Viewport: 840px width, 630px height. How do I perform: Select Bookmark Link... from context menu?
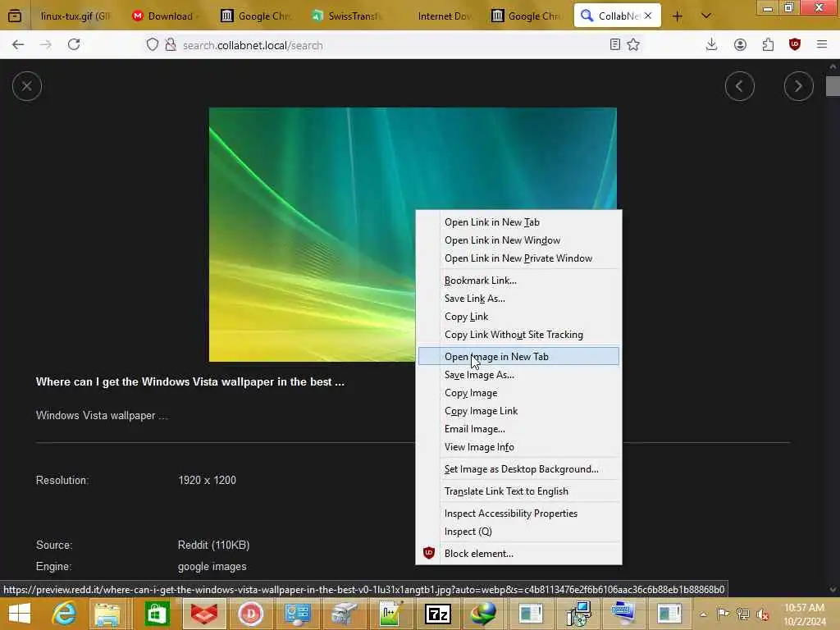coord(518,281)
